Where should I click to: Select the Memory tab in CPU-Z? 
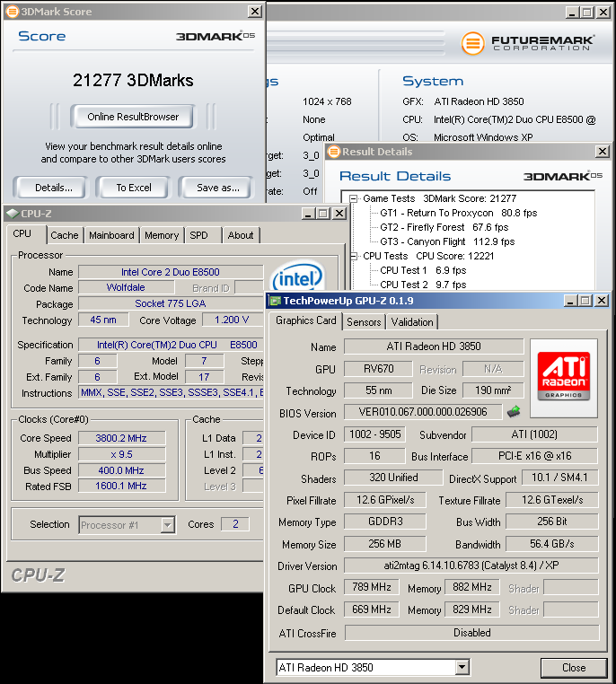162,235
